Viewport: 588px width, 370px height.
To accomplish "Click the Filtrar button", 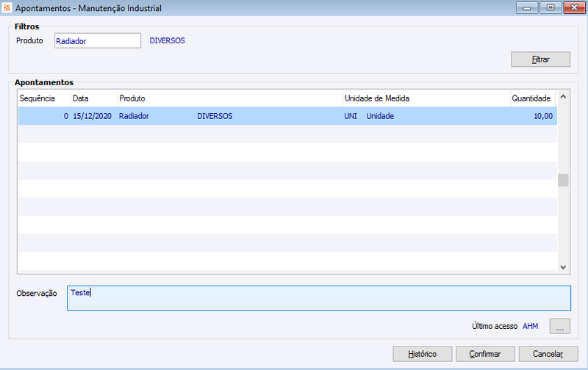I will (x=540, y=59).
